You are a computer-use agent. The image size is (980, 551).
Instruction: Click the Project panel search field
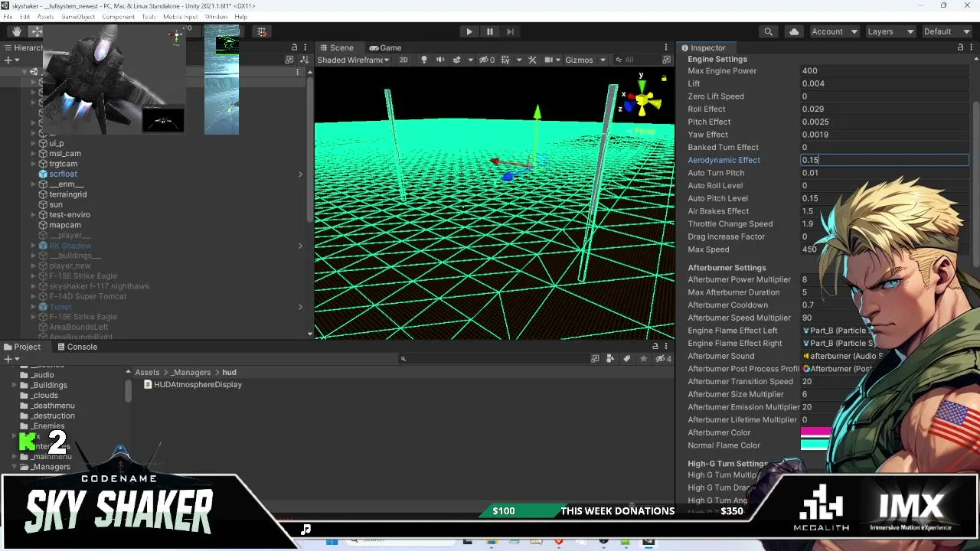[x=495, y=358]
